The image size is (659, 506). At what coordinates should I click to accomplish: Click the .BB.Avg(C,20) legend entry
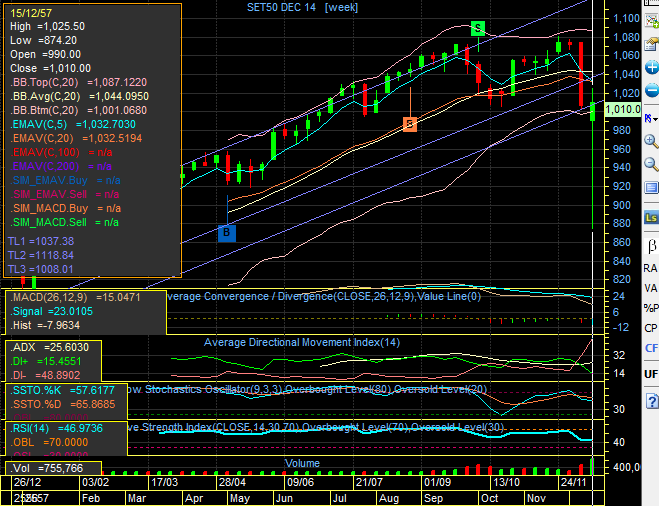pos(79,96)
